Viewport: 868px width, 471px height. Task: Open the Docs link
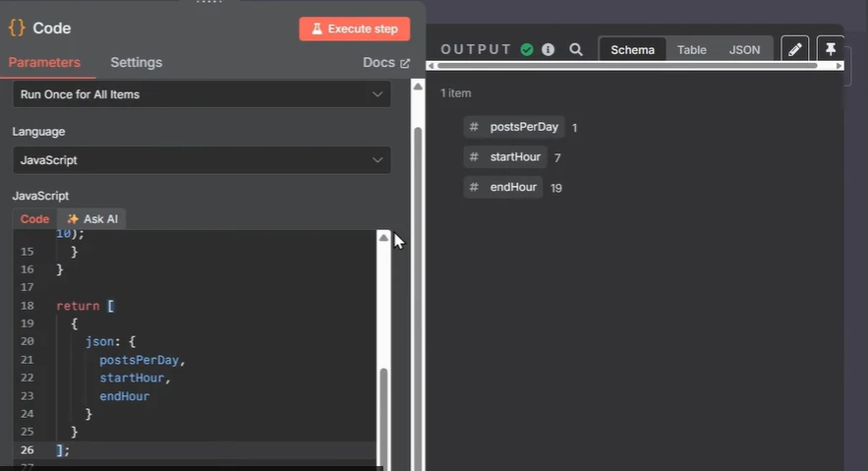pyautogui.click(x=386, y=63)
